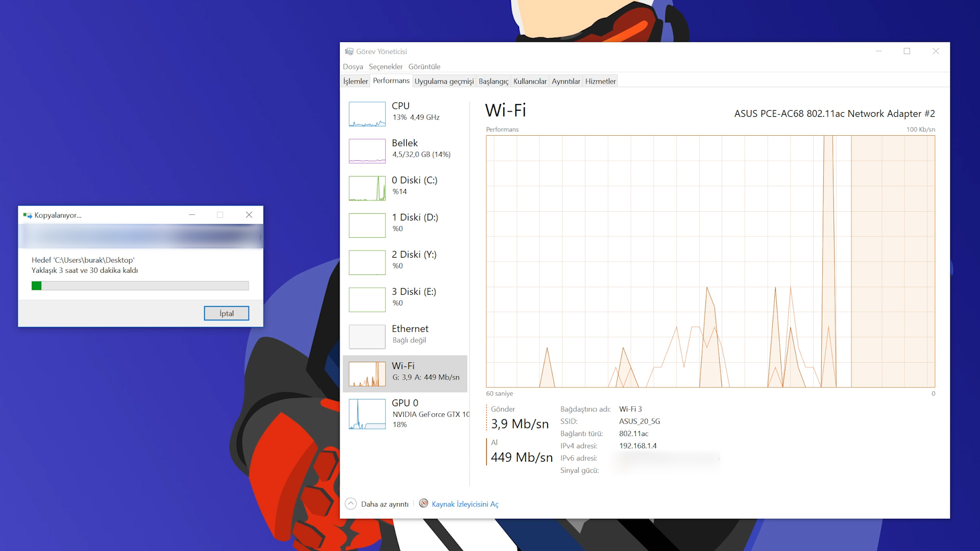Switch to the Kullanıcılar tab
The height and width of the screenshot is (551, 980).
530,81
